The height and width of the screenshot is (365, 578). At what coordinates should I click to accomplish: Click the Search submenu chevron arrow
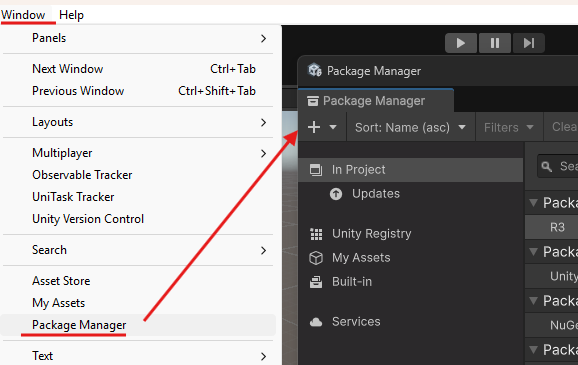pyautogui.click(x=263, y=251)
